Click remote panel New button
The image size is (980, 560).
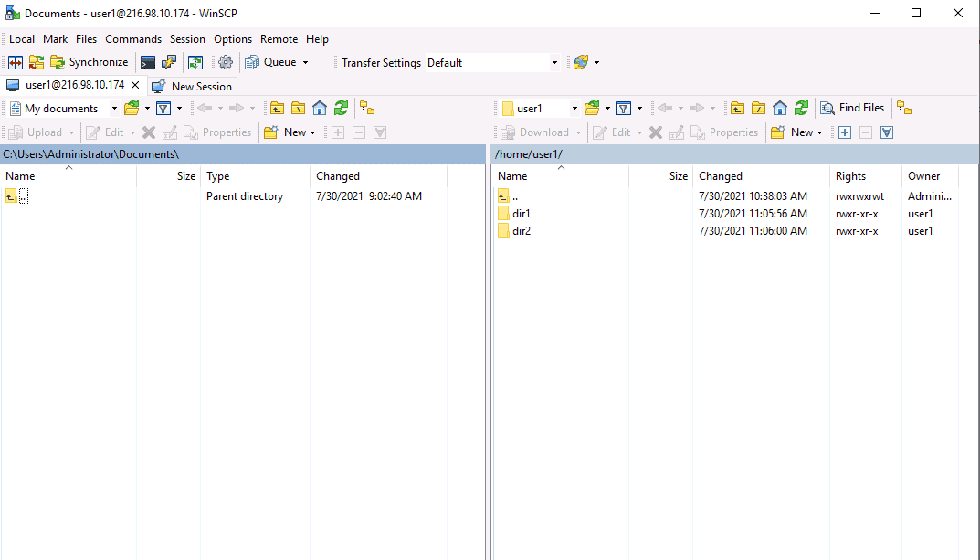[792, 132]
